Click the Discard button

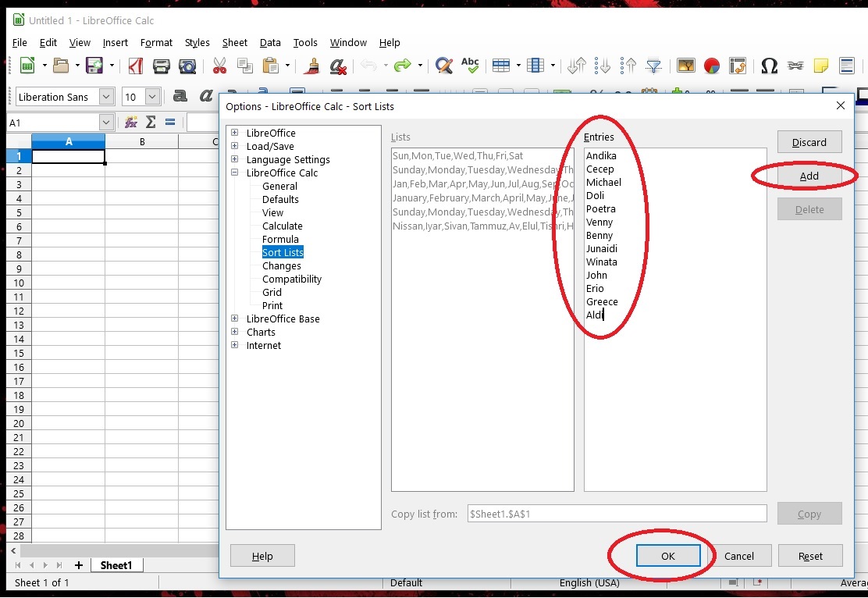809,142
